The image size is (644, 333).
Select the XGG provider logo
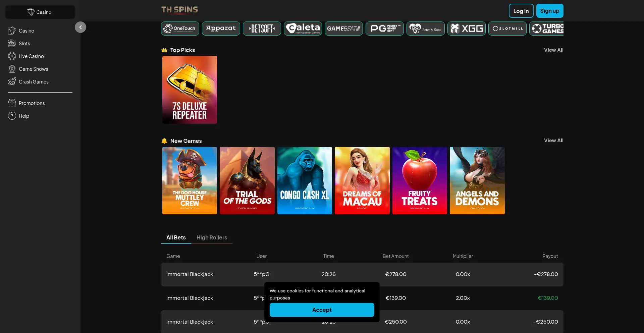(467, 29)
